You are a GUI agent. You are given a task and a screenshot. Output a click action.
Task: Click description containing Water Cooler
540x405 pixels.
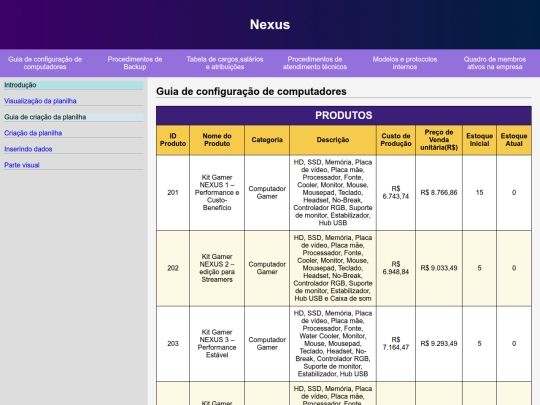pos(333,343)
